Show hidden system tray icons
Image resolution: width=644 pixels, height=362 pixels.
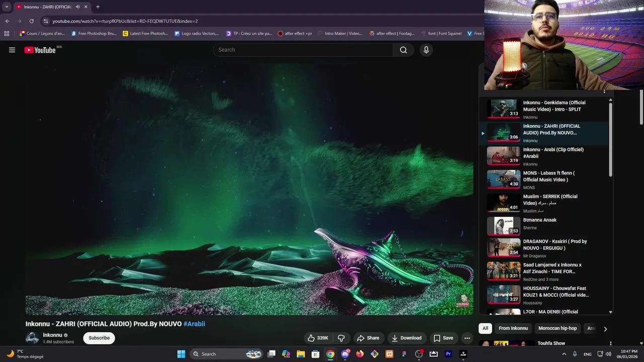tap(564, 354)
